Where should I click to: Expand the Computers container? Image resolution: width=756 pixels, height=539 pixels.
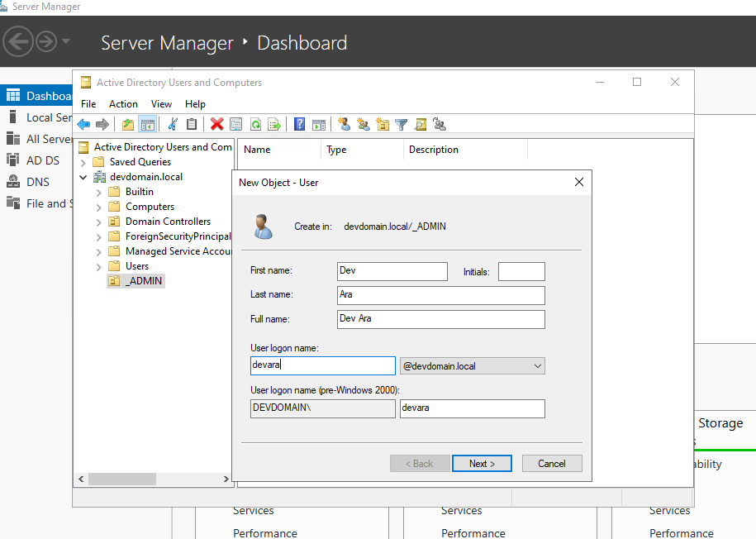(x=99, y=207)
